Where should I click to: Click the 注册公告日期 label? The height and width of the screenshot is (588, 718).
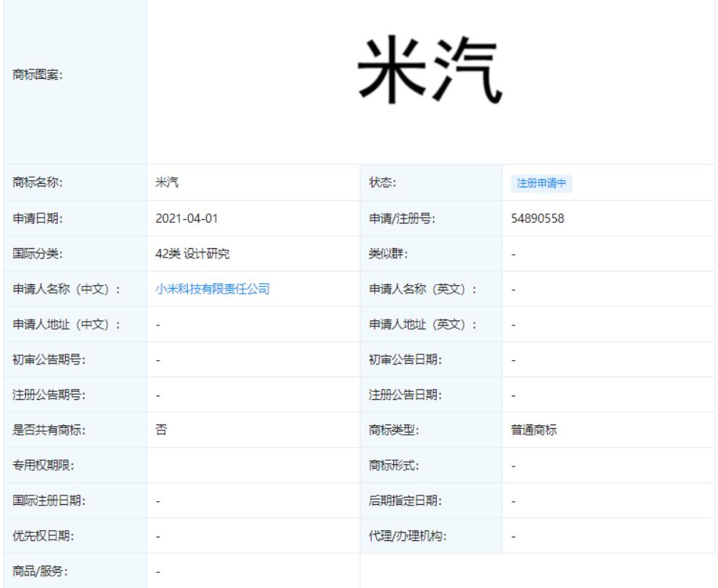[x=406, y=395]
